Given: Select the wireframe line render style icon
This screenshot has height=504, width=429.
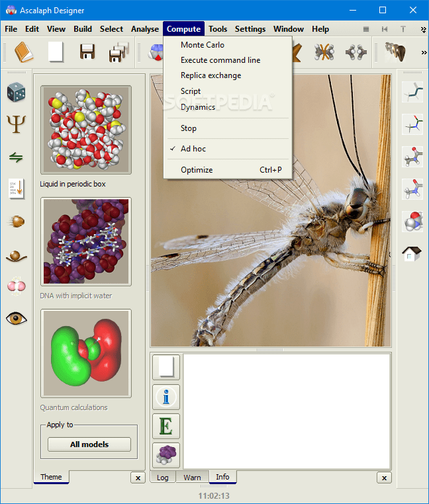Looking at the screenshot, I should coord(412,92).
